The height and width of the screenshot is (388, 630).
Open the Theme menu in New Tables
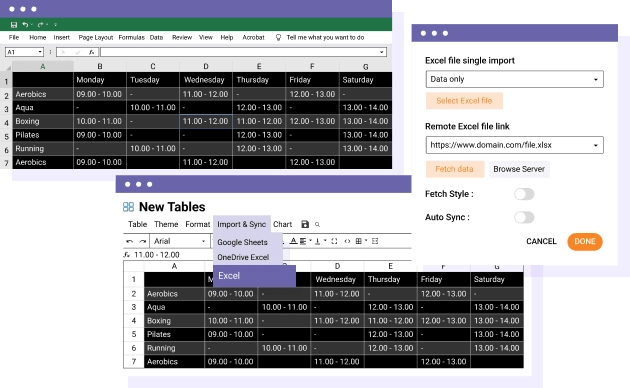coord(166,224)
